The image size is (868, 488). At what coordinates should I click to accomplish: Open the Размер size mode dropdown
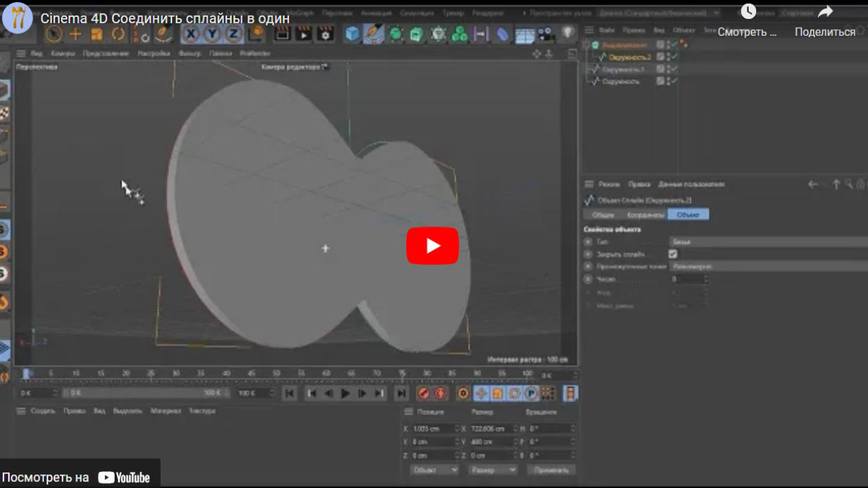click(x=492, y=470)
